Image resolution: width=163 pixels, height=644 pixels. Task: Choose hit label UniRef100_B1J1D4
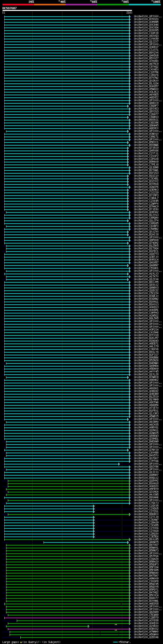pyautogui.click(x=146, y=83)
